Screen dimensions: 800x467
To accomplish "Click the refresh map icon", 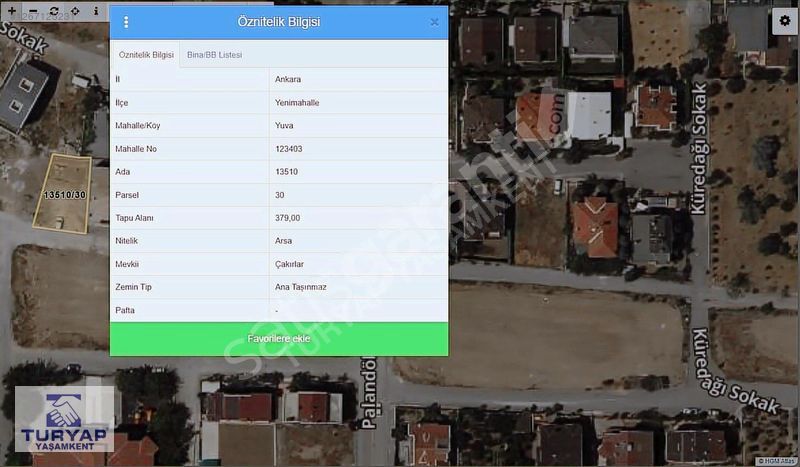I will click(x=53, y=10).
